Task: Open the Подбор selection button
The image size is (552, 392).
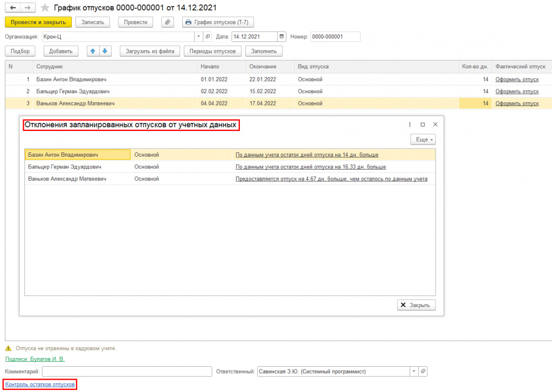Action: [20, 51]
